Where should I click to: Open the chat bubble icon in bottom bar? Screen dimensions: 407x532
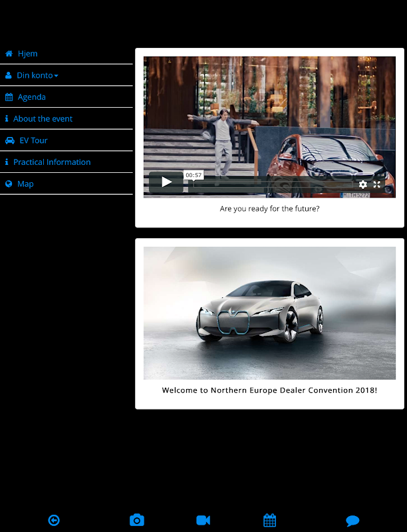tap(352, 521)
